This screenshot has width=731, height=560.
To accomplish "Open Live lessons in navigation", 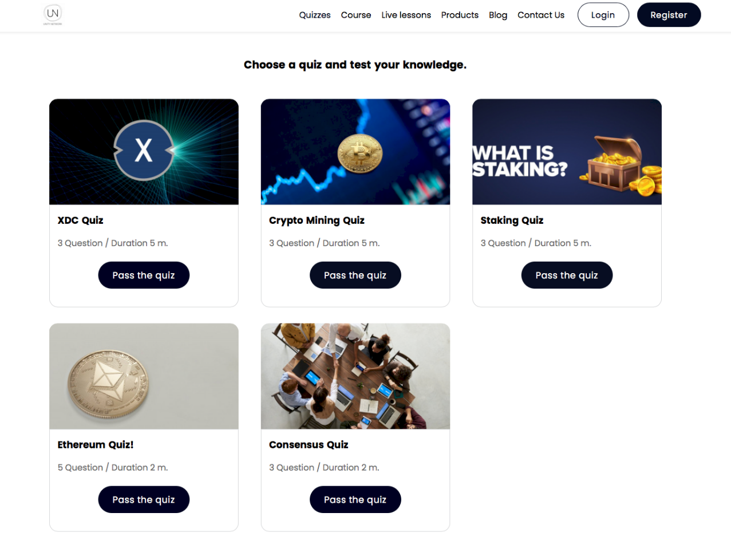I will (406, 15).
